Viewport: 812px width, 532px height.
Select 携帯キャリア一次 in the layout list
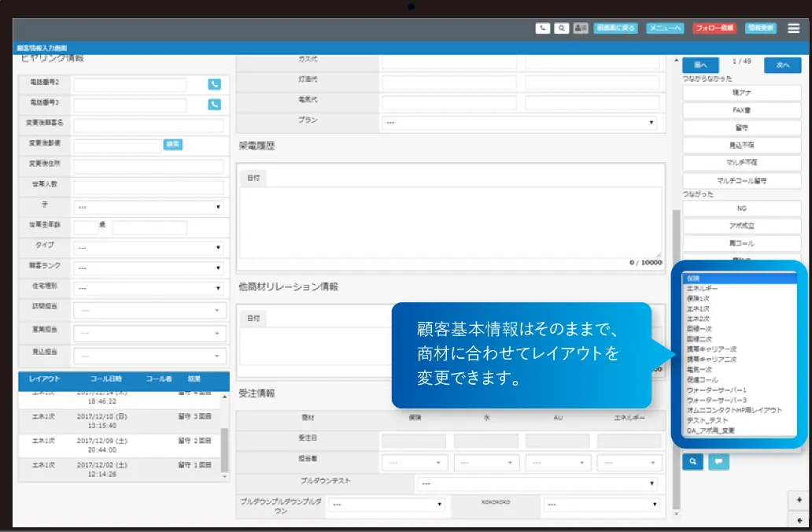tap(739, 349)
